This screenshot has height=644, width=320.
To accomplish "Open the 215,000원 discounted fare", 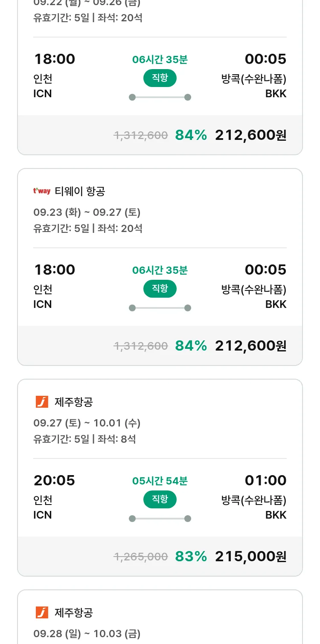I will tap(250, 556).
